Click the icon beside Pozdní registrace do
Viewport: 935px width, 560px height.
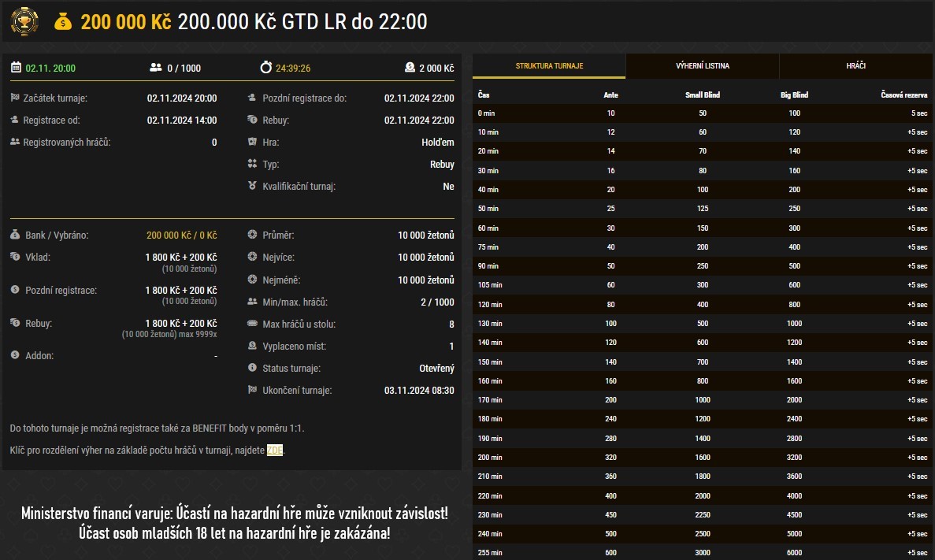pyautogui.click(x=252, y=97)
